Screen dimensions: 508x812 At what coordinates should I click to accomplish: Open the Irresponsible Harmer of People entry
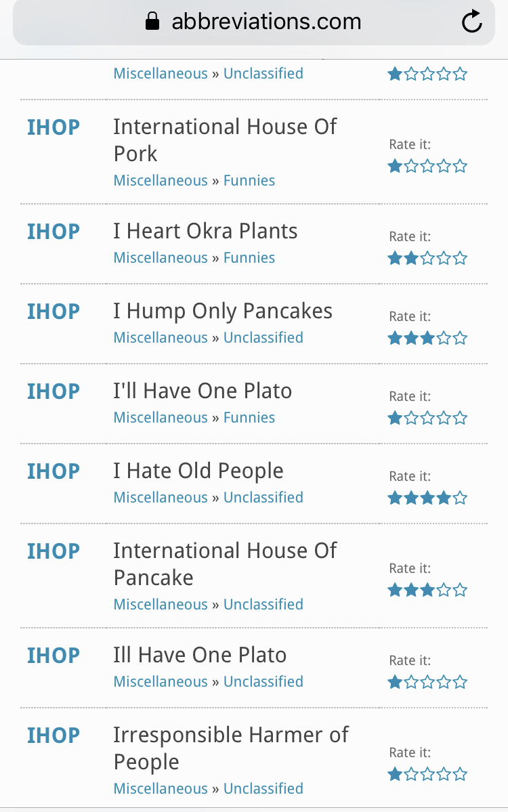[x=230, y=748]
